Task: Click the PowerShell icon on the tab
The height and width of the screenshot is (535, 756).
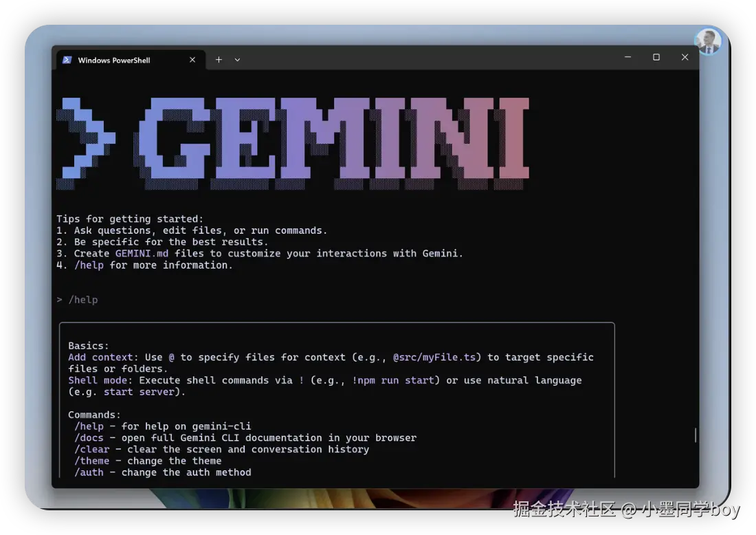Action: [67, 60]
